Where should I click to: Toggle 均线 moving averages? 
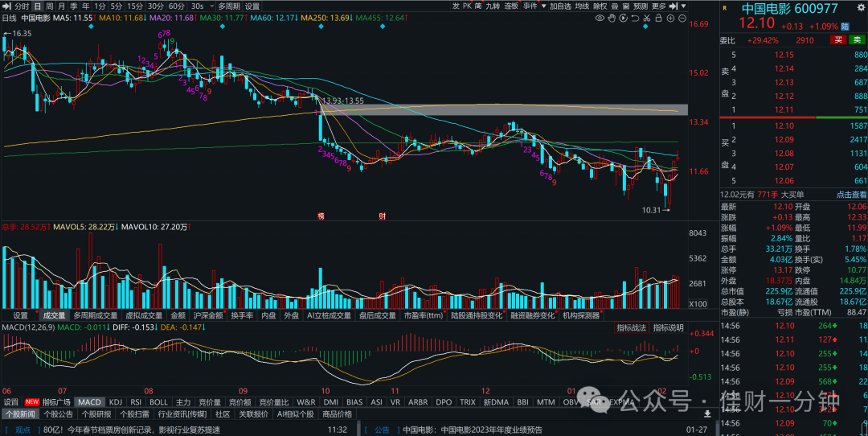click(x=582, y=6)
